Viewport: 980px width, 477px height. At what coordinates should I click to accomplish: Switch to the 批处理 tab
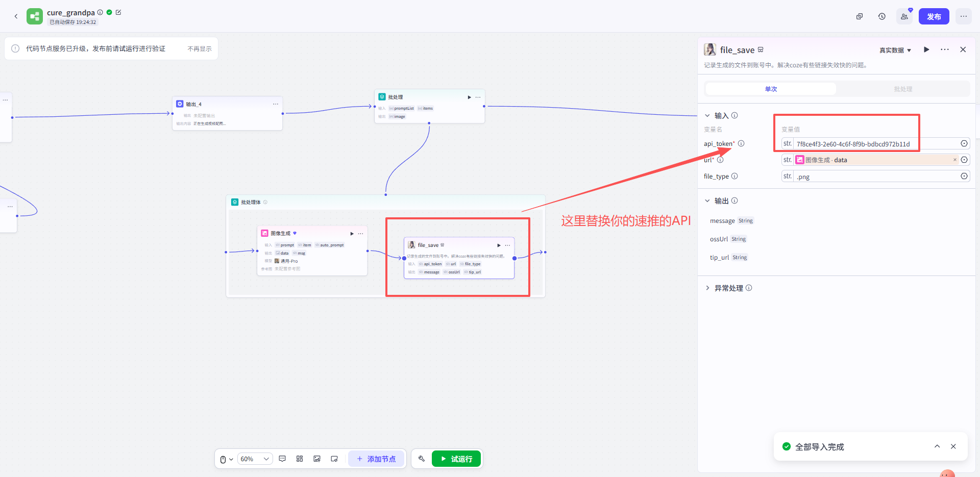pos(902,88)
